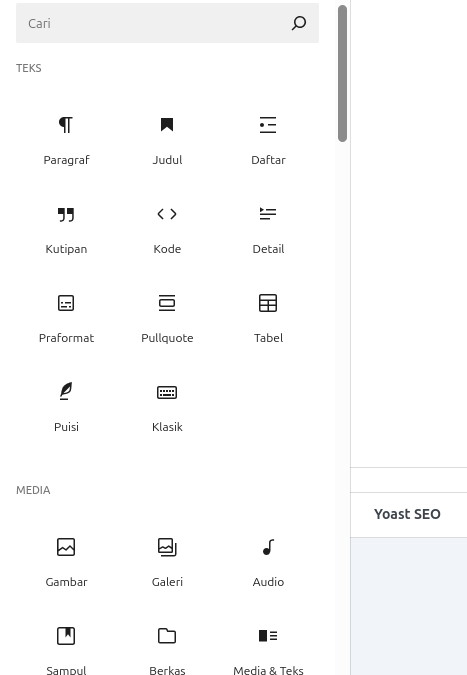Add the Puisi verse block
467x675 pixels.
click(x=66, y=407)
